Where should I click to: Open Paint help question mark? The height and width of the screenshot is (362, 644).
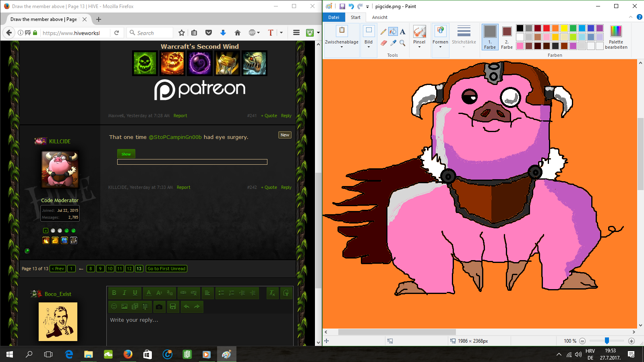click(x=639, y=17)
